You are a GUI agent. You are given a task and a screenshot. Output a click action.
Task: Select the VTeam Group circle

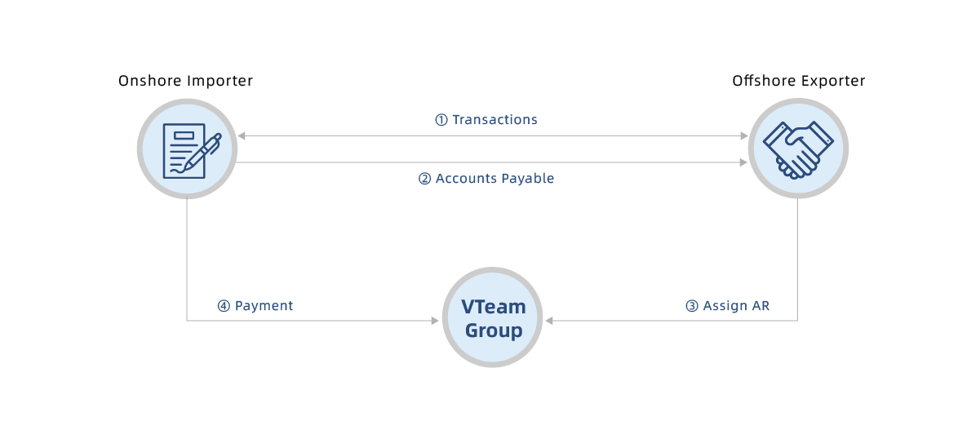pos(492,317)
